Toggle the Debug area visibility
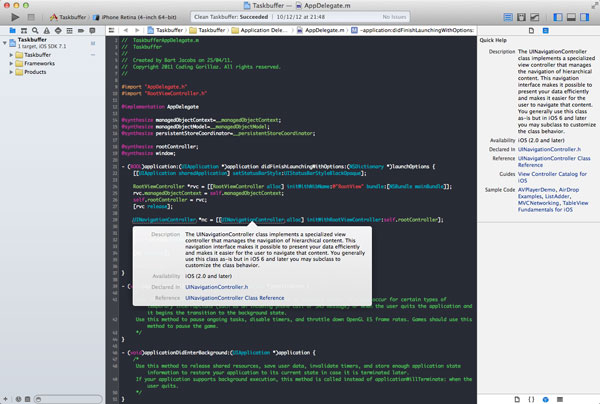 pyautogui.click(x=571, y=17)
